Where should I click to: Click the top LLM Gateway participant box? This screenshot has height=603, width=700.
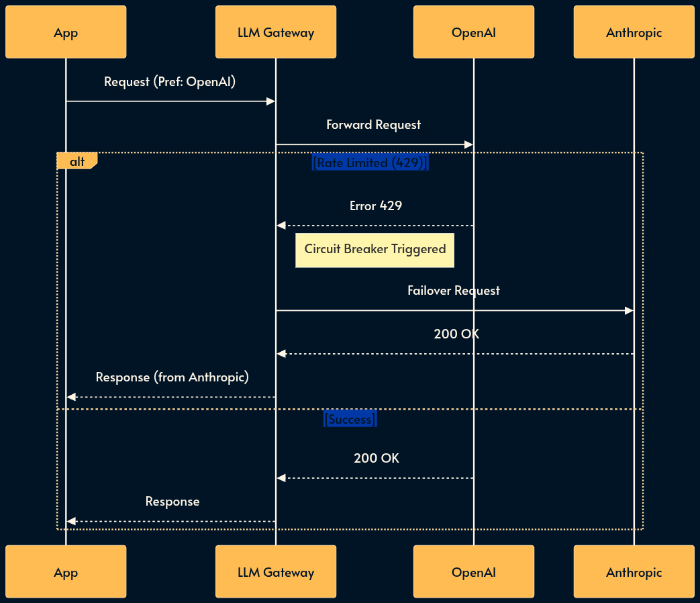click(x=275, y=32)
